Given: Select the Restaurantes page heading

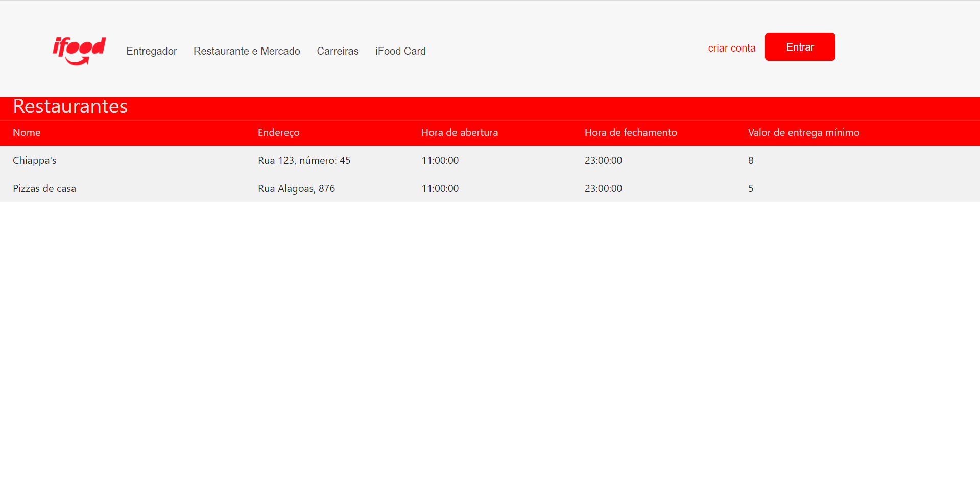Looking at the screenshot, I should tap(70, 107).
